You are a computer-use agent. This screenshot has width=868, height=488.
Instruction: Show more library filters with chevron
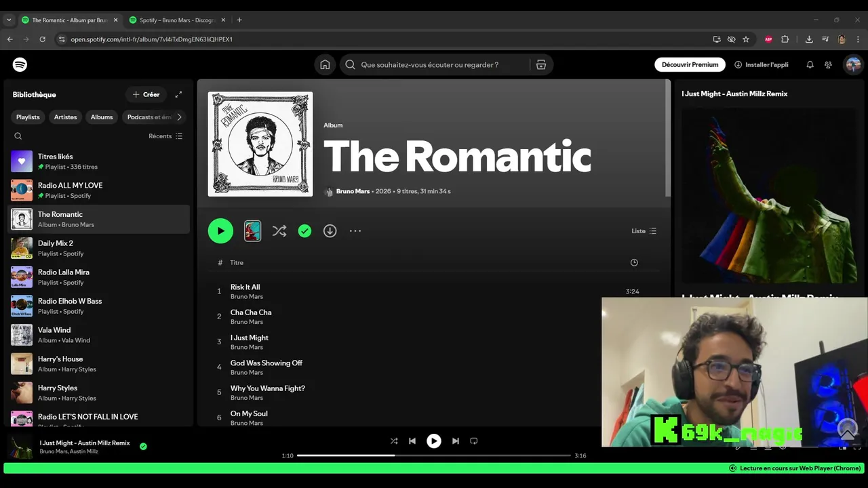(x=179, y=117)
